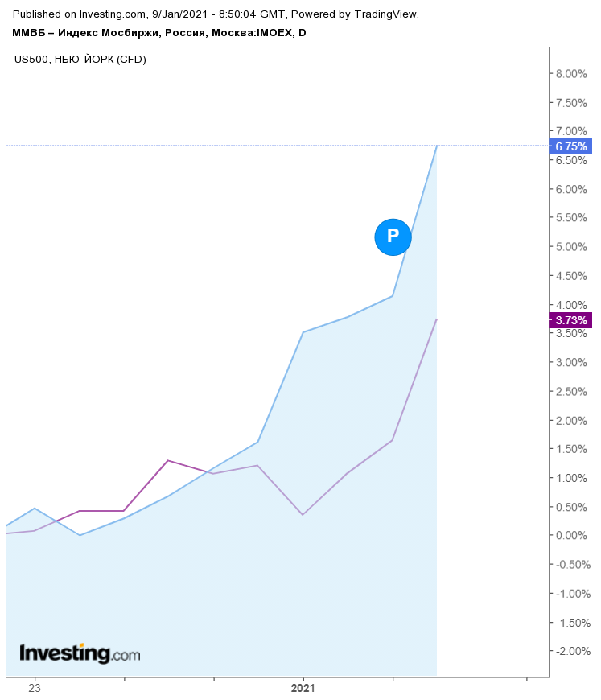
Task: Select the blue 6.75% price label
Action: pyautogui.click(x=570, y=146)
